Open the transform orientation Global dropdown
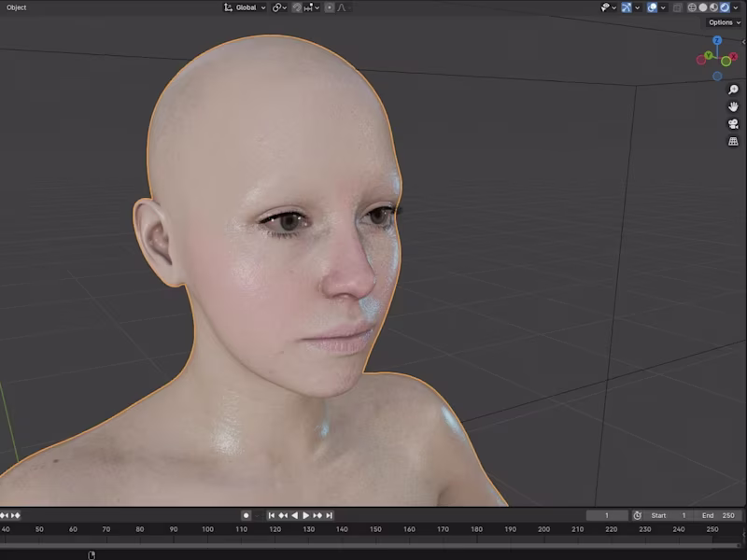The height and width of the screenshot is (560, 747). click(x=247, y=7)
